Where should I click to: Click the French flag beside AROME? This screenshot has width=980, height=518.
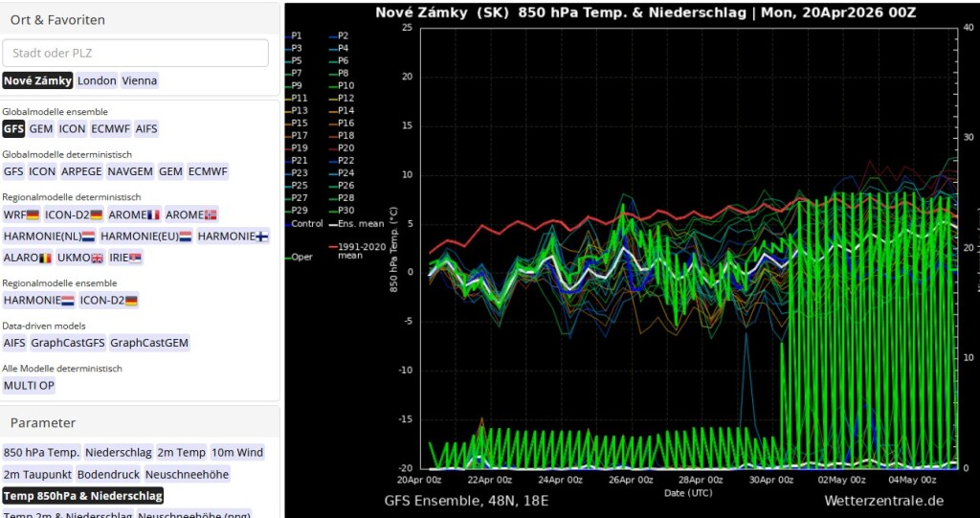[x=154, y=215]
